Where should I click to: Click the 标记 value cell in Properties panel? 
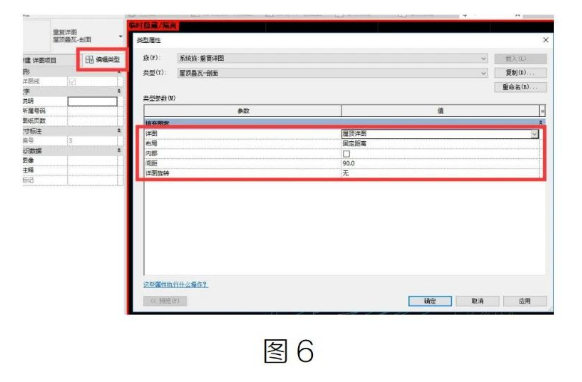coord(92,180)
